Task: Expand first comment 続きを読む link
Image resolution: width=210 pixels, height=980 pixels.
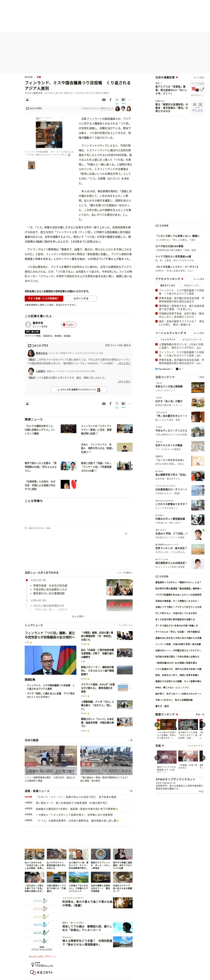Action: pos(123,363)
